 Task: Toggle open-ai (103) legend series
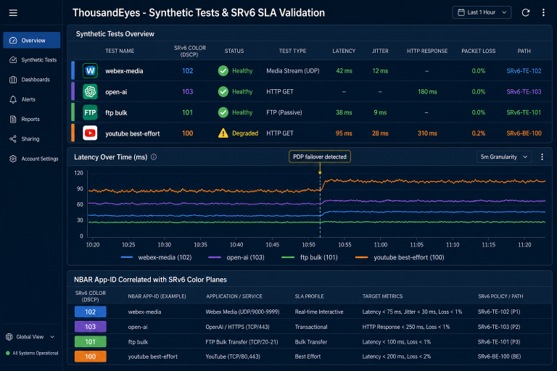pyautogui.click(x=236, y=257)
